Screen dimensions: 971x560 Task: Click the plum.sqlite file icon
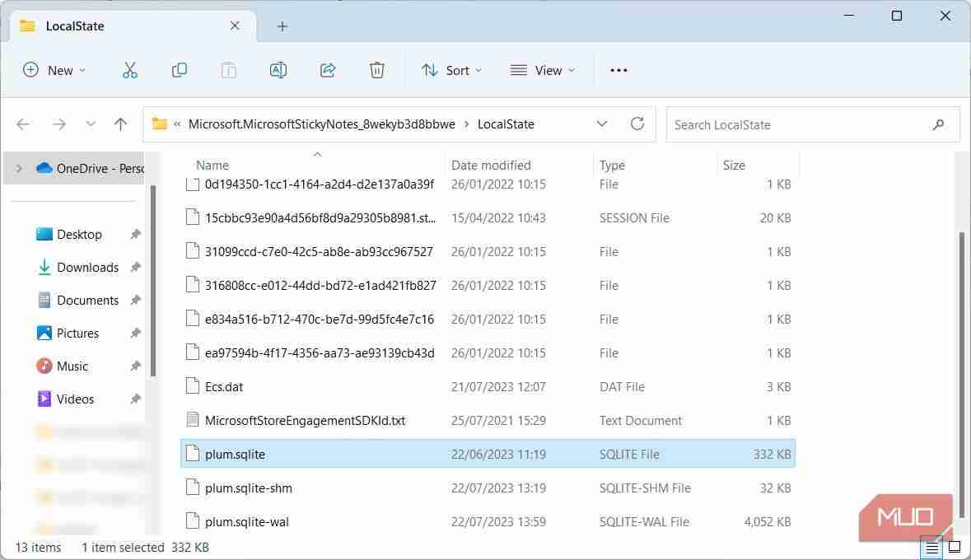[x=193, y=454]
